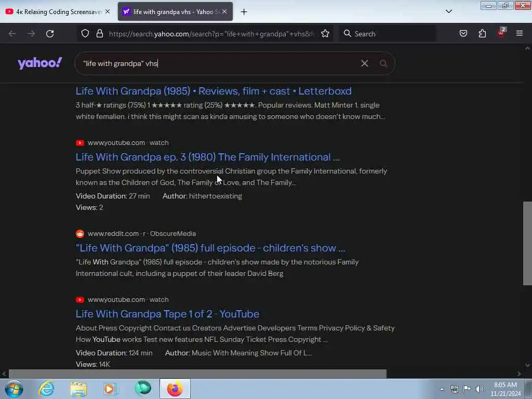Show hidden tray icons arrow
Screen dimensions: 532x399
point(442,389)
